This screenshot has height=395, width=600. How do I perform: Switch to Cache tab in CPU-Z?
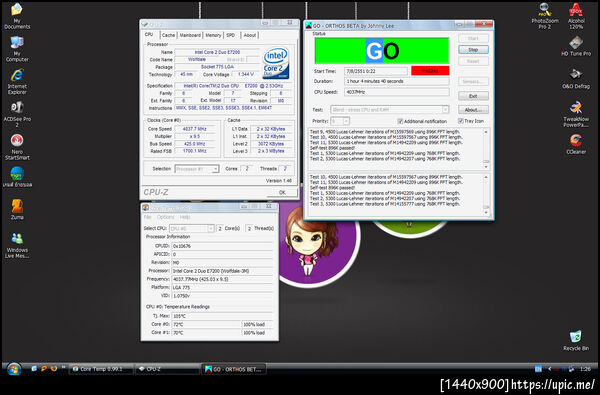(168, 35)
